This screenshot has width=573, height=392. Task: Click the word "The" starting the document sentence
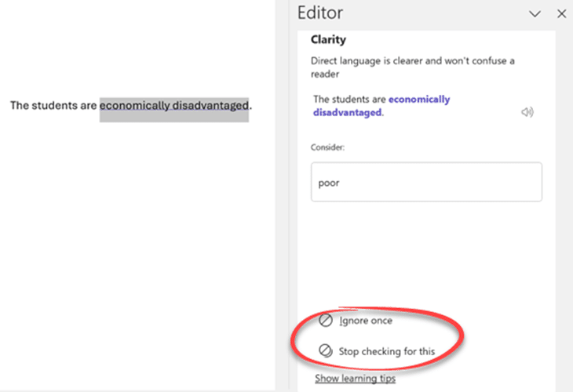tap(20, 106)
